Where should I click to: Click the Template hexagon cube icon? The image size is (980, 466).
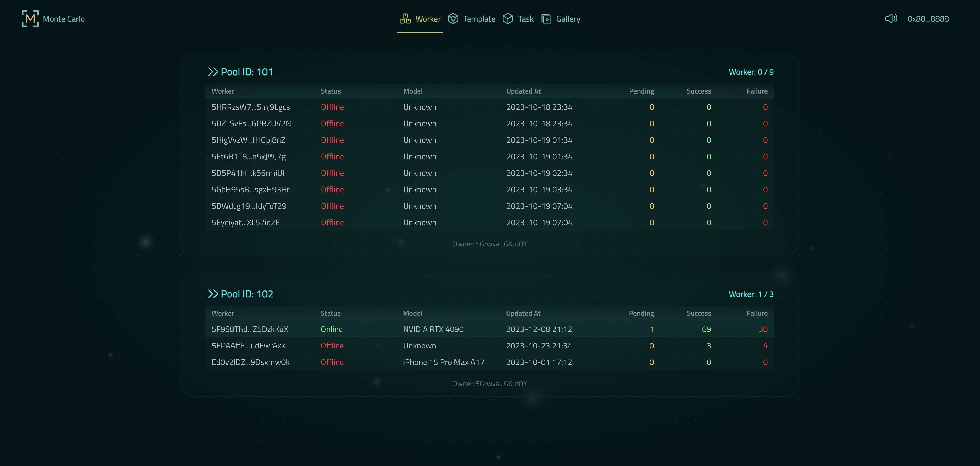[453, 19]
